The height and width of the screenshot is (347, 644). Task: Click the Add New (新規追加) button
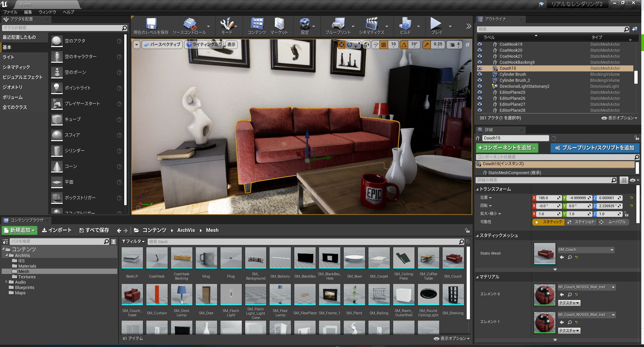(20, 231)
